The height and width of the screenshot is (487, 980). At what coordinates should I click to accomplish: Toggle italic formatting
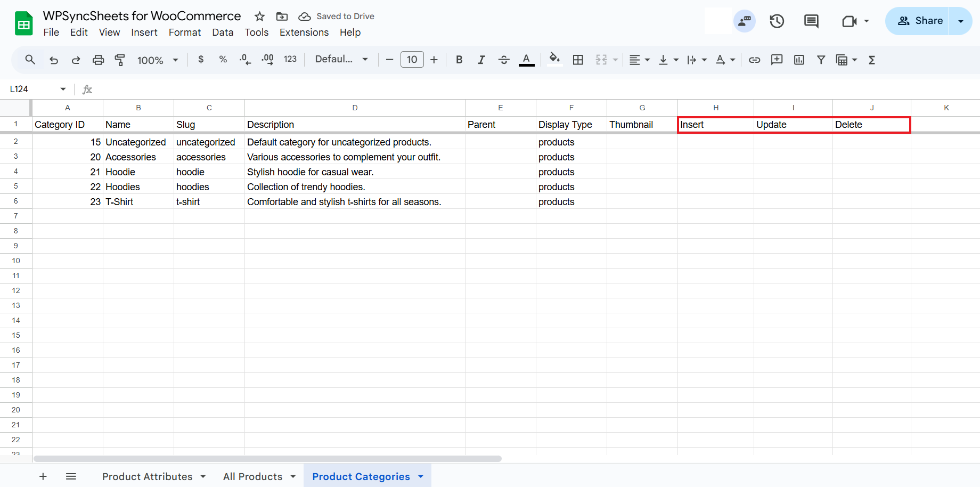(481, 60)
